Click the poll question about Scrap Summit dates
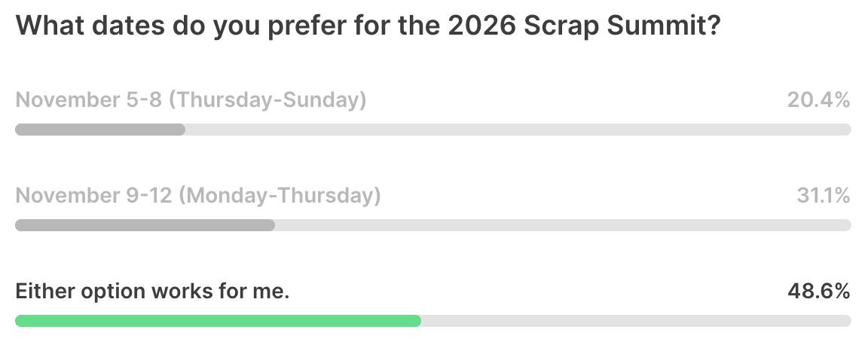The image size is (868, 348). coord(368,26)
